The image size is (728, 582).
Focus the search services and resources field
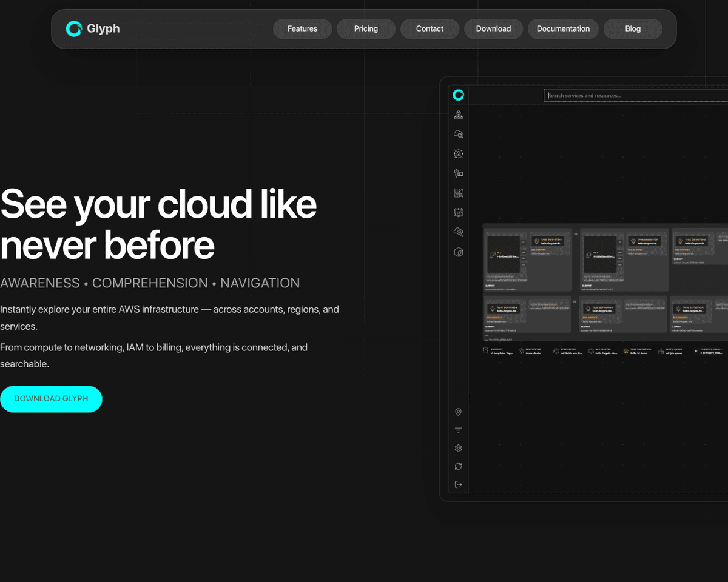point(635,95)
